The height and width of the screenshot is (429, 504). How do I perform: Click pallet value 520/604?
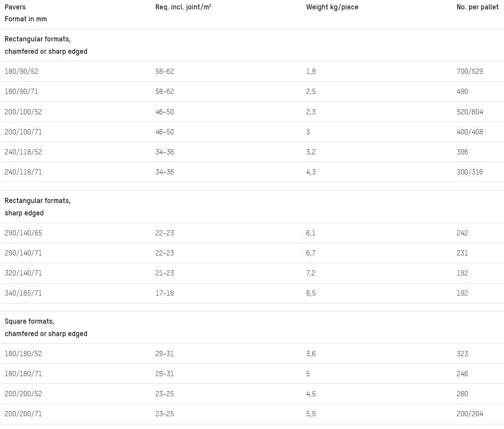[469, 112]
